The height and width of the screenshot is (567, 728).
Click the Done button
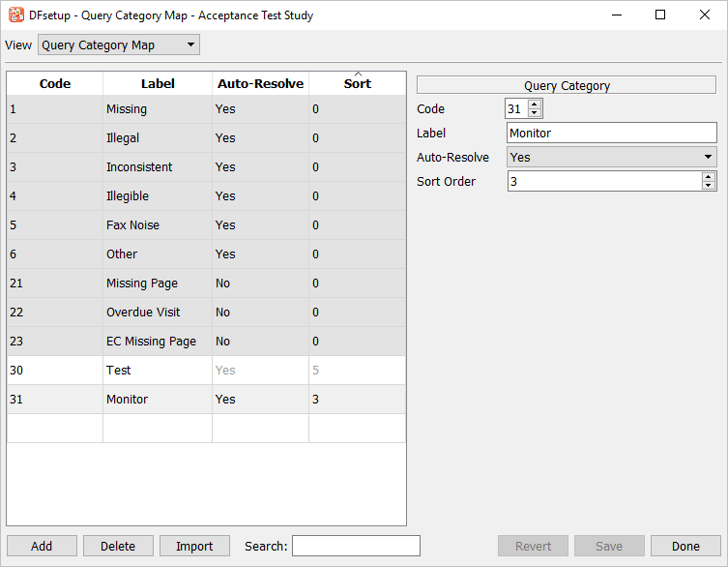685,546
